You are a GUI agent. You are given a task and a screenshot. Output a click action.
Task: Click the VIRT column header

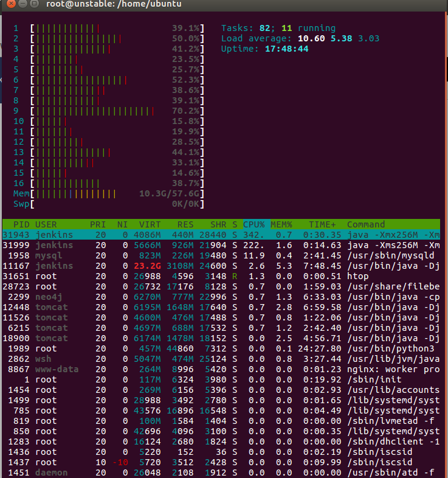(150, 224)
